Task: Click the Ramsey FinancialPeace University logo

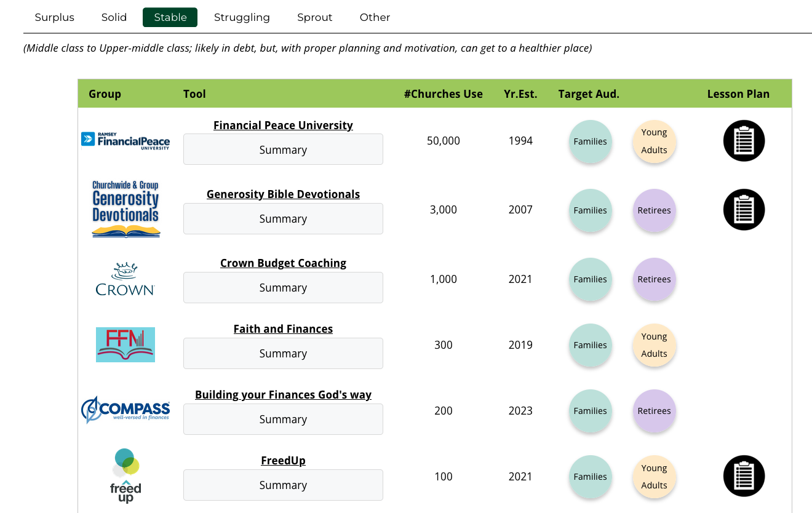Action: click(125, 141)
